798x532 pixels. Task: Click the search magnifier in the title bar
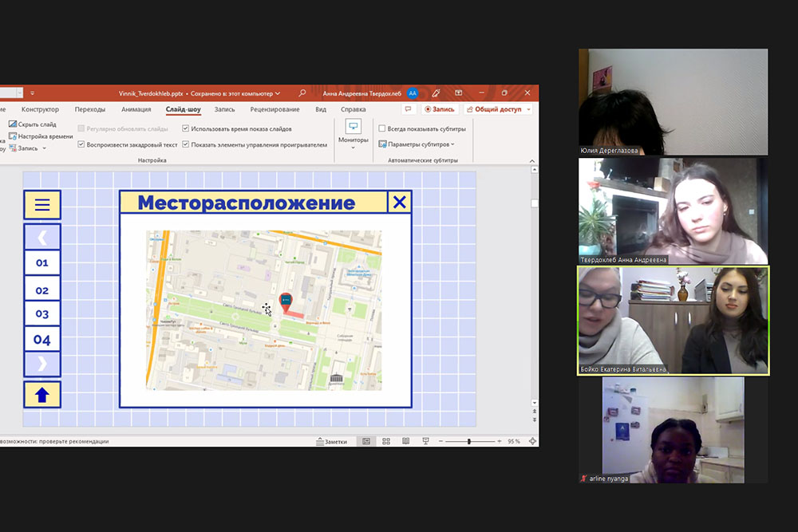coord(302,93)
